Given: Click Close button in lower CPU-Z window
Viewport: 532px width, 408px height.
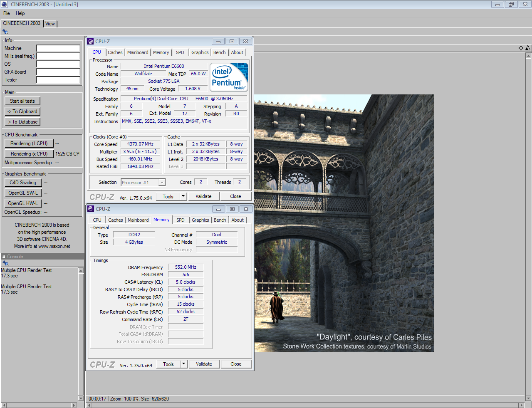Looking at the screenshot, I should click(x=236, y=364).
